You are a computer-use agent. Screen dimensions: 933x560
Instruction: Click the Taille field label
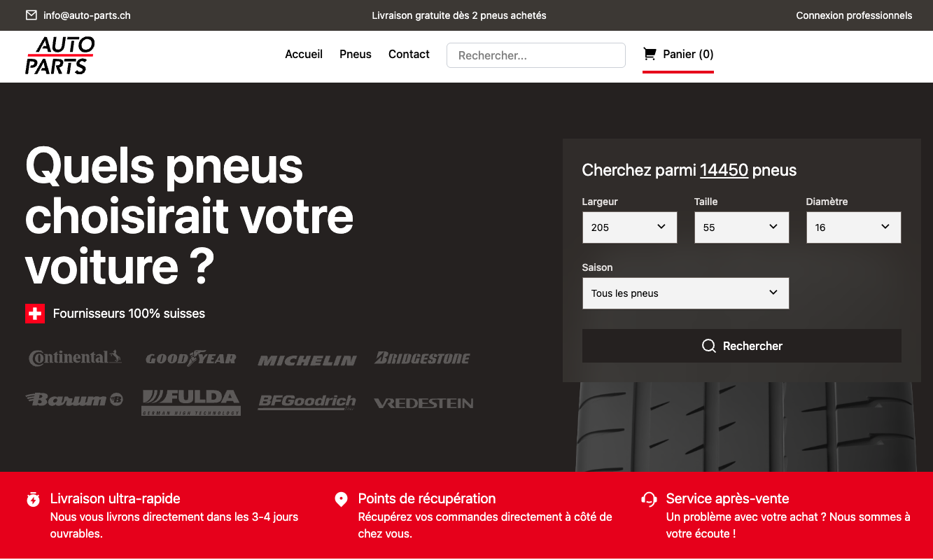(706, 202)
